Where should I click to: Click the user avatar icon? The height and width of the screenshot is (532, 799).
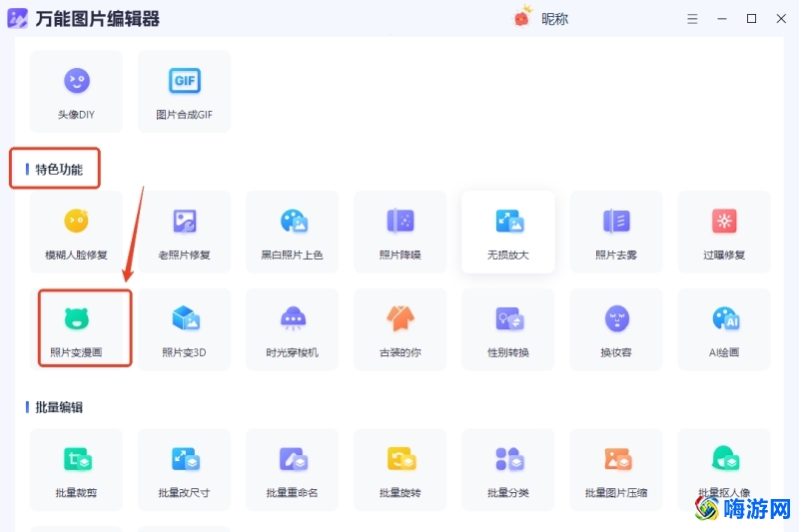521,17
